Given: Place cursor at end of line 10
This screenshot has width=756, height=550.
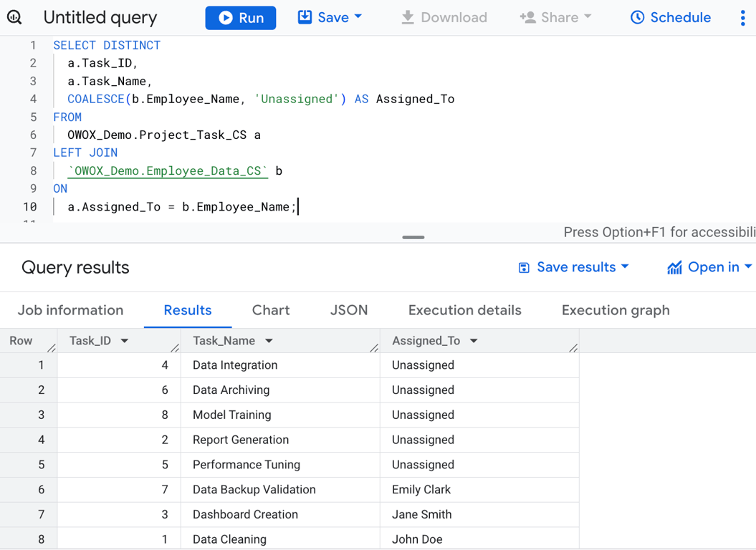Looking at the screenshot, I should [x=298, y=207].
